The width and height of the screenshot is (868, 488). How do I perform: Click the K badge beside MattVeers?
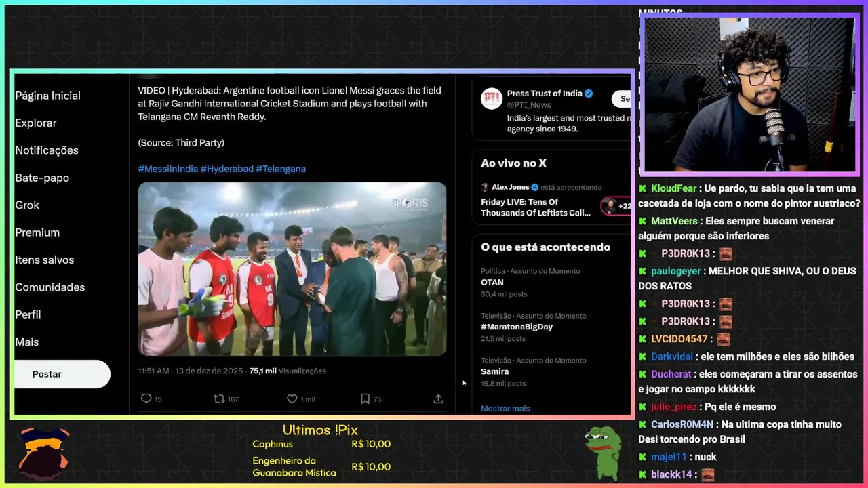pos(642,222)
